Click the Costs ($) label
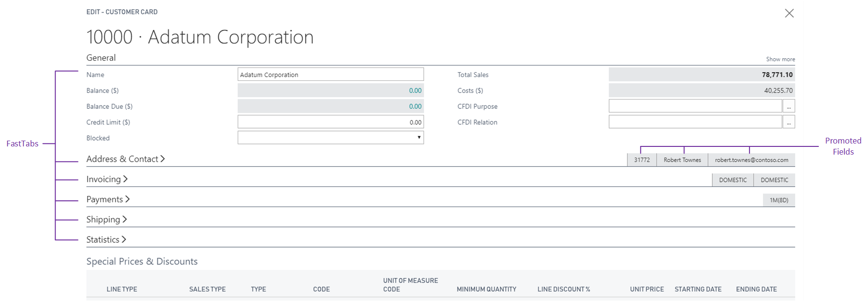Screen dimensions: 868x301 point(470,91)
